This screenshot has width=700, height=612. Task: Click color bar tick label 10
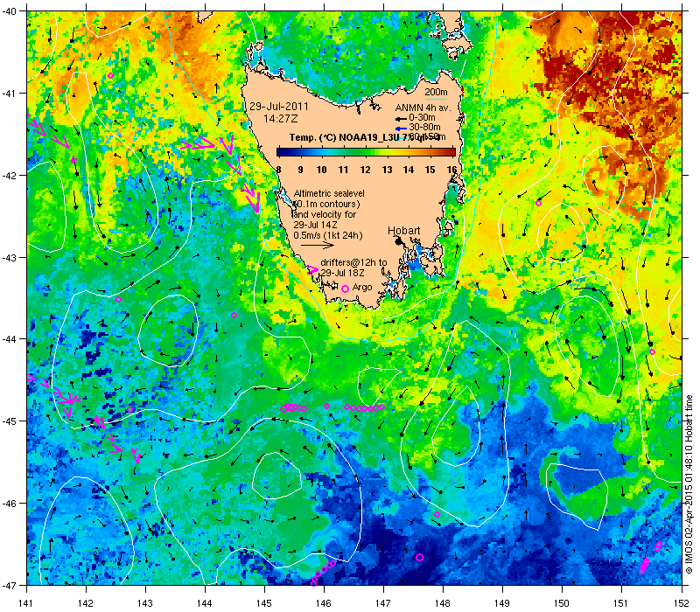click(321, 170)
